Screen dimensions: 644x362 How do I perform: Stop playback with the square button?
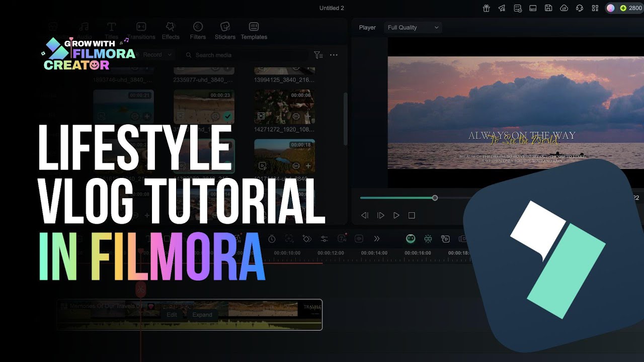tap(412, 215)
